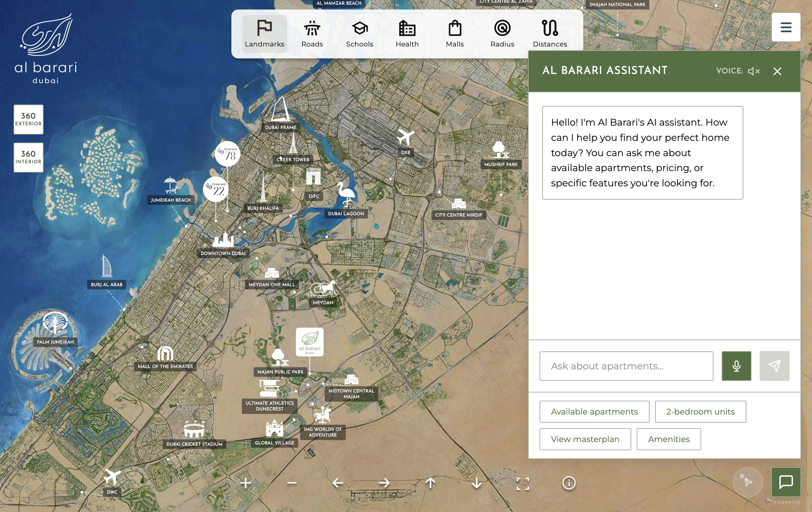Screen dimensions: 812x512
Task: Select the Burj Al Arab icon
Action: 106,266
